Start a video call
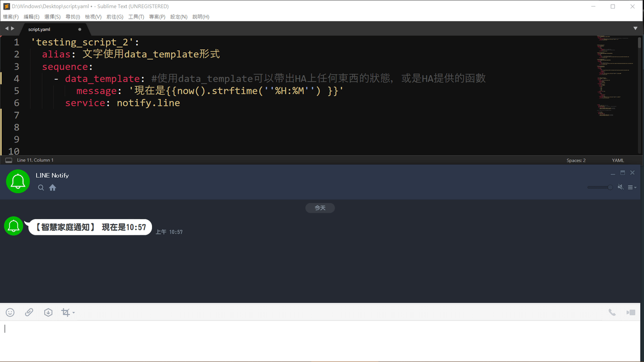Screen dimensions: 644x362 (x=630, y=312)
